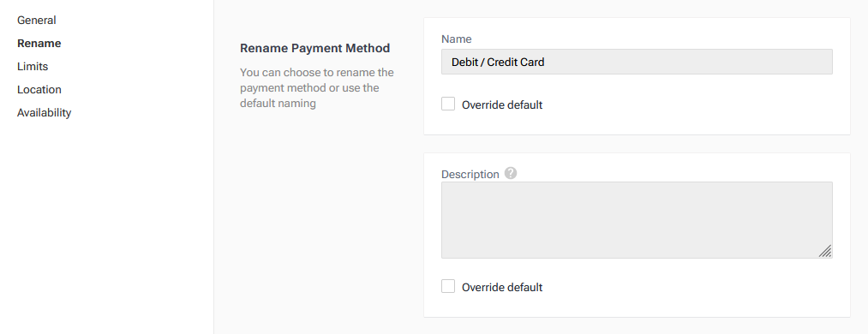
Task: Click the Rename Payment Method heading
Action: coord(315,48)
